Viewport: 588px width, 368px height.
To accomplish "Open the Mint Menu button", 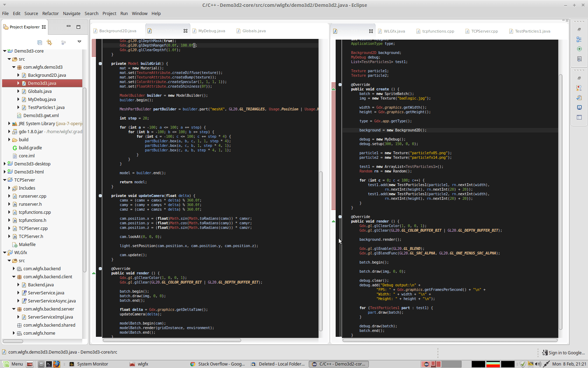I will 13,364.
